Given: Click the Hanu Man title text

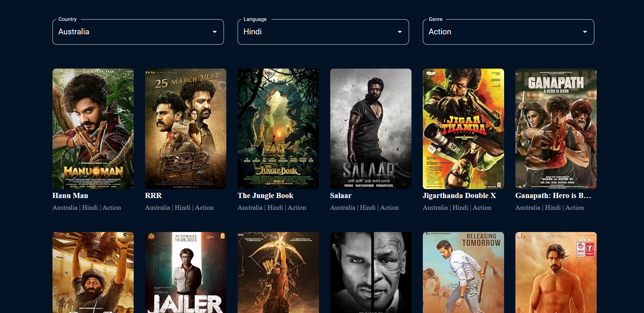Looking at the screenshot, I should tap(70, 196).
